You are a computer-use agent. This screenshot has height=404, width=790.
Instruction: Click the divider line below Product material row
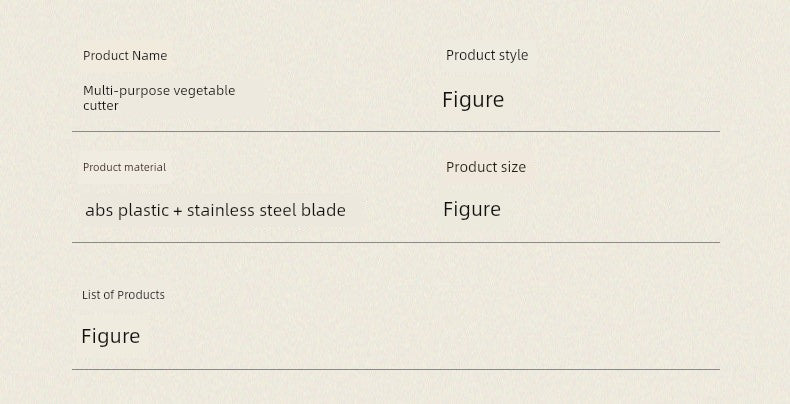click(x=396, y=242)
